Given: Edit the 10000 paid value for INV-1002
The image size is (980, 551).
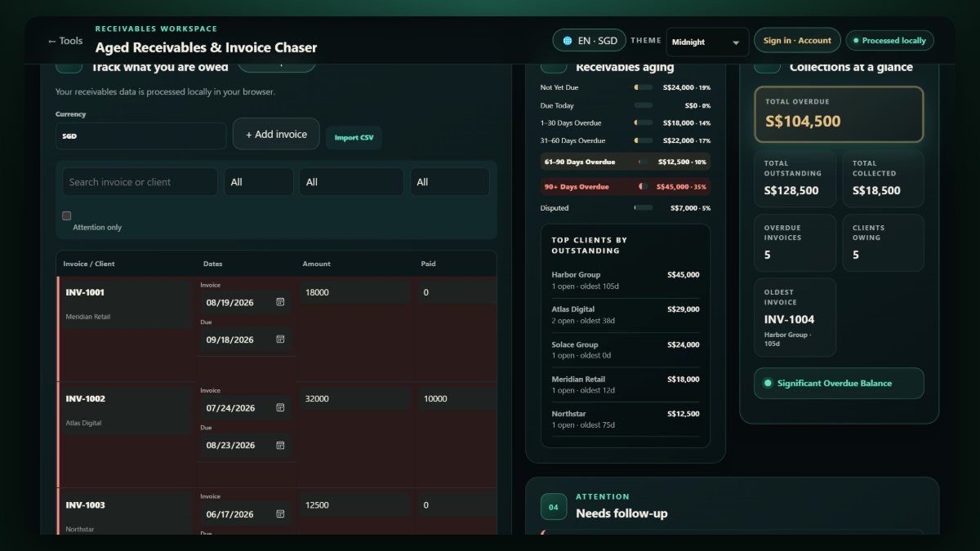Looking at the screenshot, I should [x=457, y=398].
